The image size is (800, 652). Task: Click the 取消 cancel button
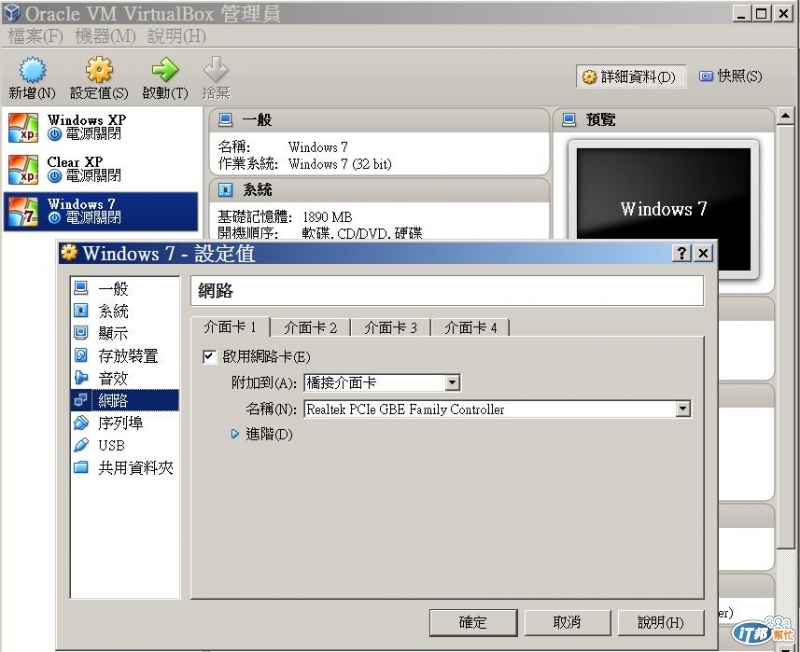click(x=567, y=622)
